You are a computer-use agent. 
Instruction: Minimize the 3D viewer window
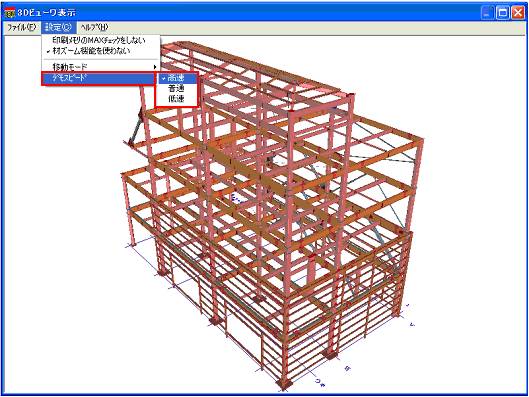[x=487, y=13]
